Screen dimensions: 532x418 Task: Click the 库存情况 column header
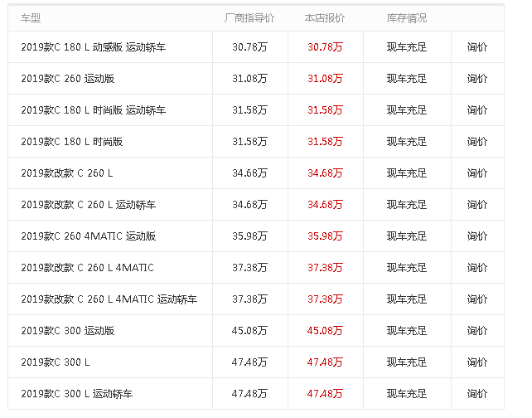pos(407,17)
